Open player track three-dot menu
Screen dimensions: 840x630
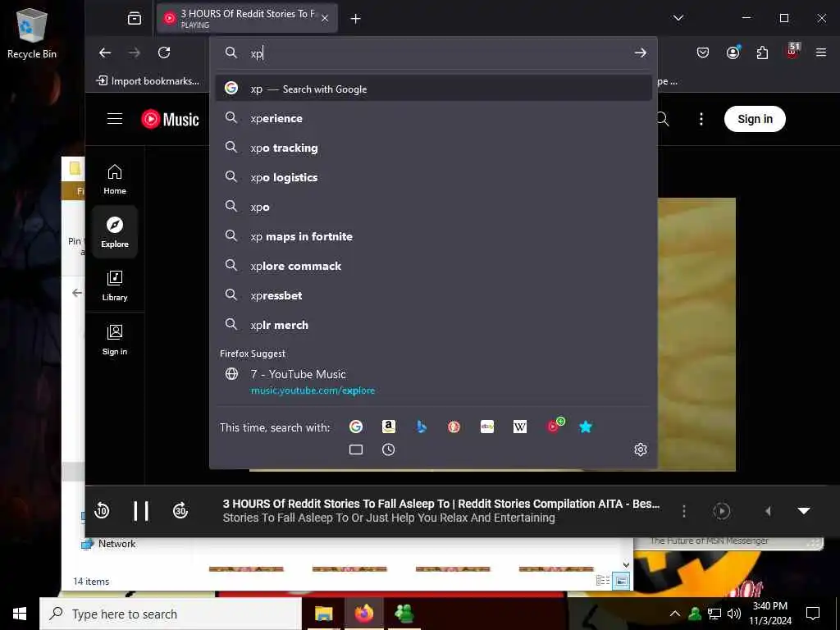(684, 511)
